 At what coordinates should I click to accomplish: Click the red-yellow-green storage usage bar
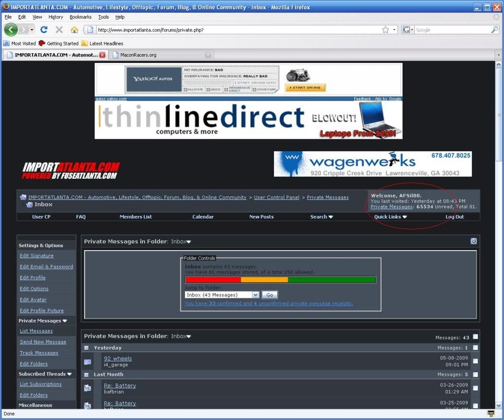point(280,280)
